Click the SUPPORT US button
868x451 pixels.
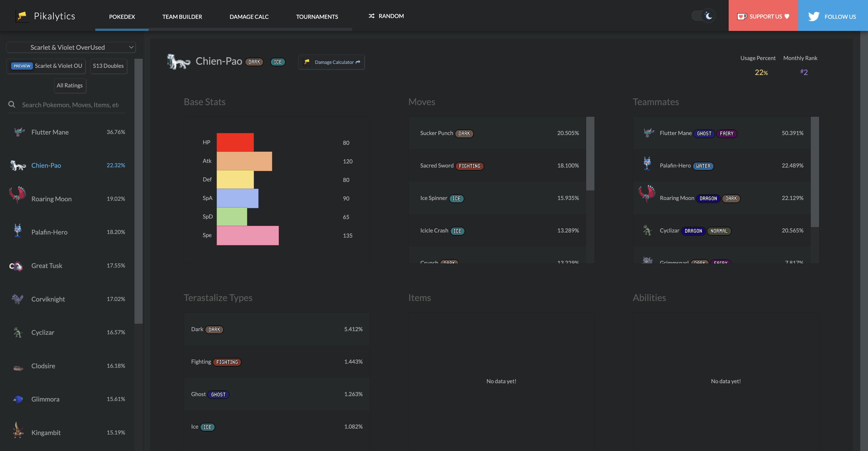point(763,15)
